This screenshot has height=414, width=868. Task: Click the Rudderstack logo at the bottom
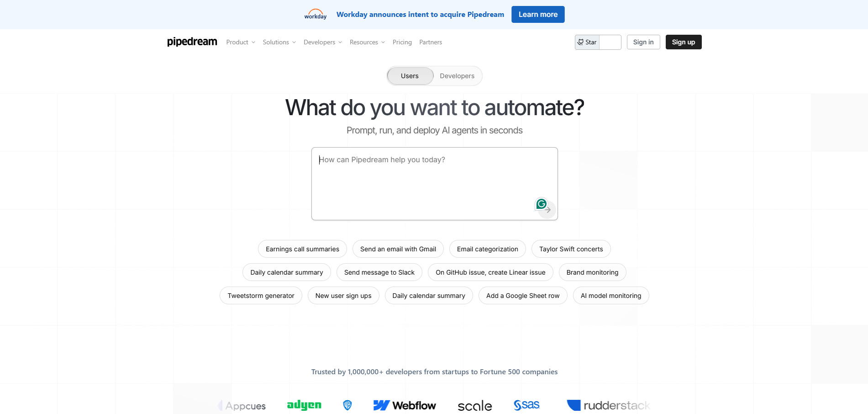click(x=608, y=405)
